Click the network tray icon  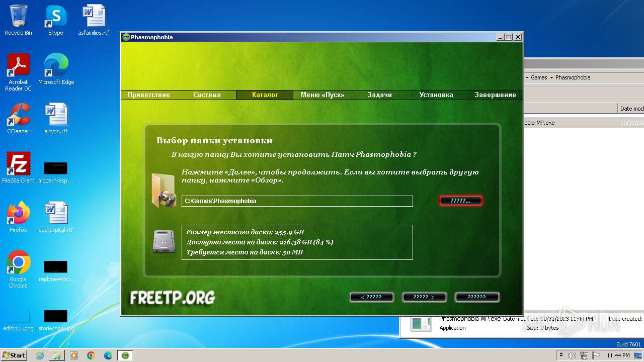point(584,355)
